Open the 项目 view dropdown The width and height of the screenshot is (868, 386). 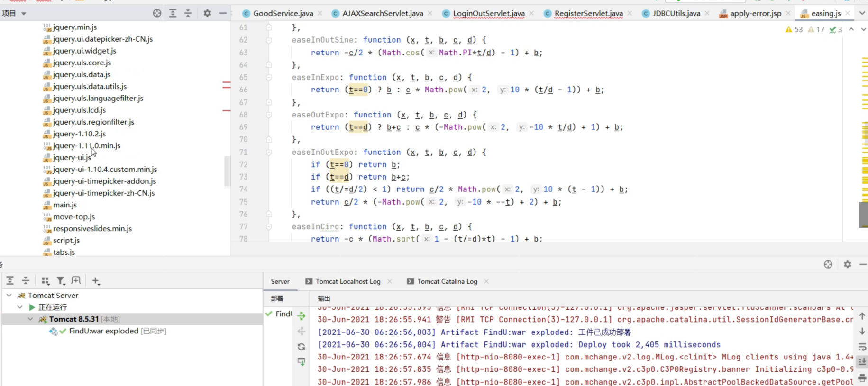14,13
